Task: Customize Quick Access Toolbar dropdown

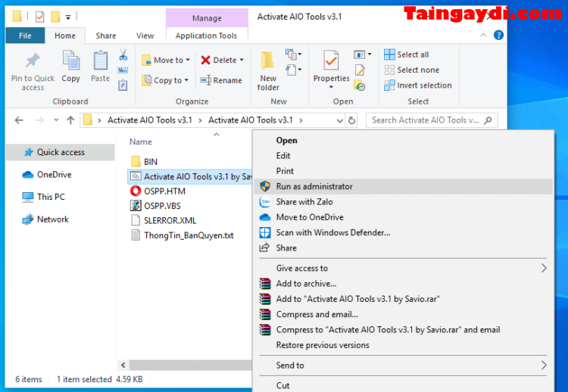Action: tap(68, 17)
